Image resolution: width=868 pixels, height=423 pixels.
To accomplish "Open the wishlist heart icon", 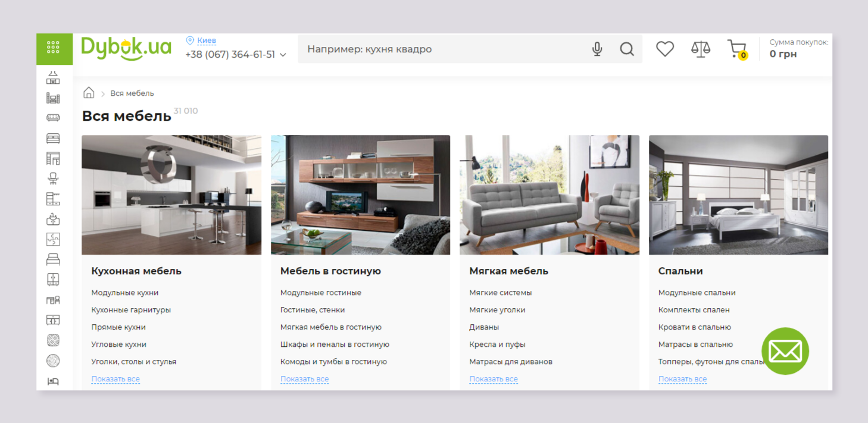I will point(664,49).
